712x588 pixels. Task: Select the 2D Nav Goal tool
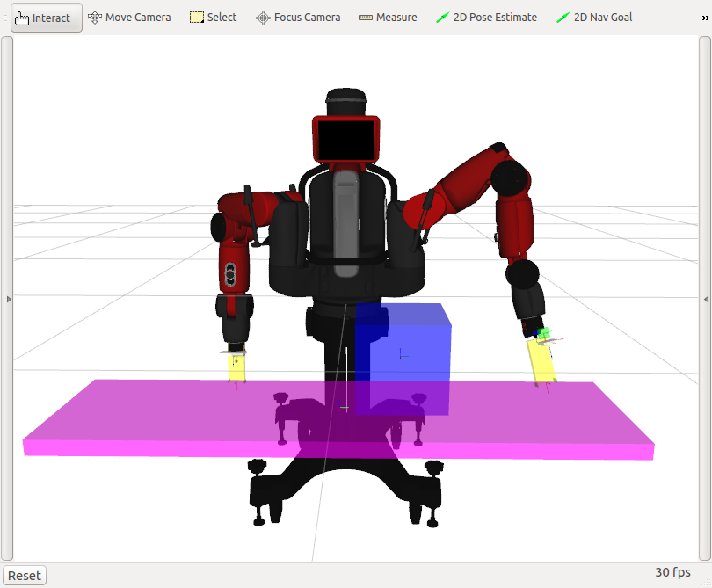click(594, 18)
